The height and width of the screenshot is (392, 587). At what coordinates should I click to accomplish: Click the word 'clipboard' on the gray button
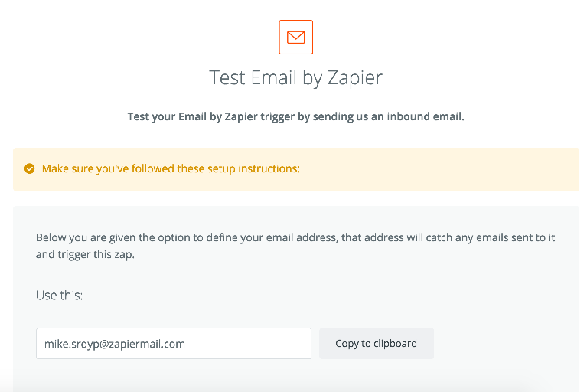[395, 343]
